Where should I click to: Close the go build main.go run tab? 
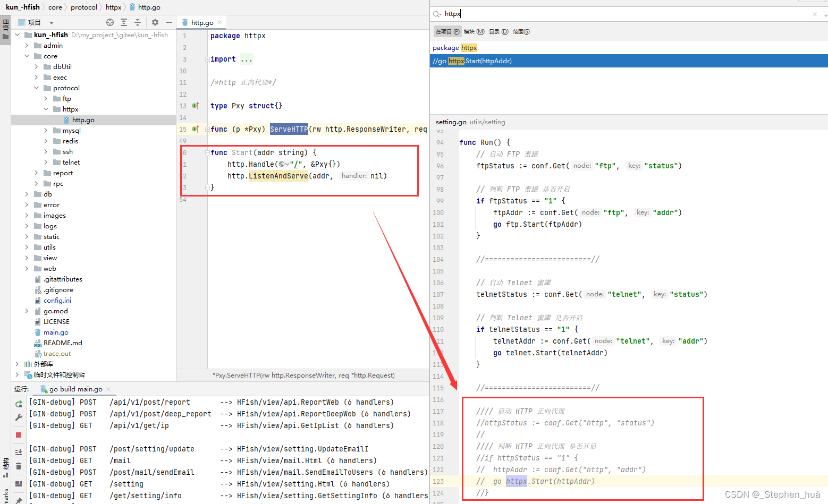(108, 389)
